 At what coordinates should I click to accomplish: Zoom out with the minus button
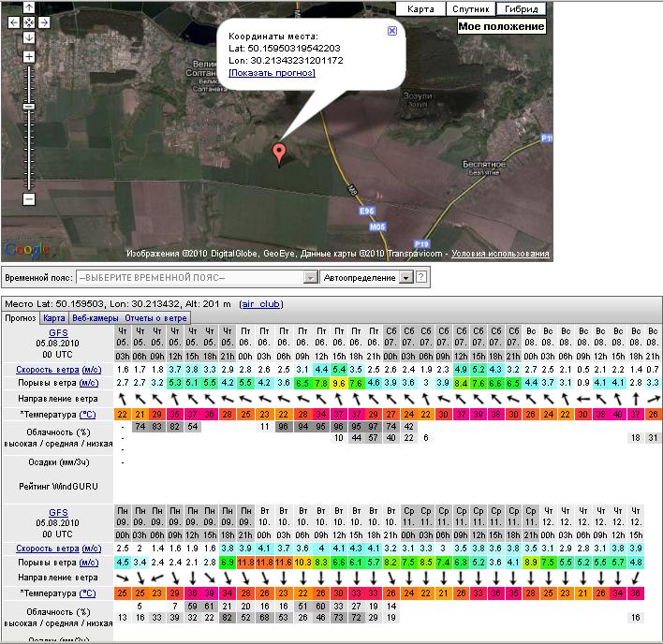29,198
